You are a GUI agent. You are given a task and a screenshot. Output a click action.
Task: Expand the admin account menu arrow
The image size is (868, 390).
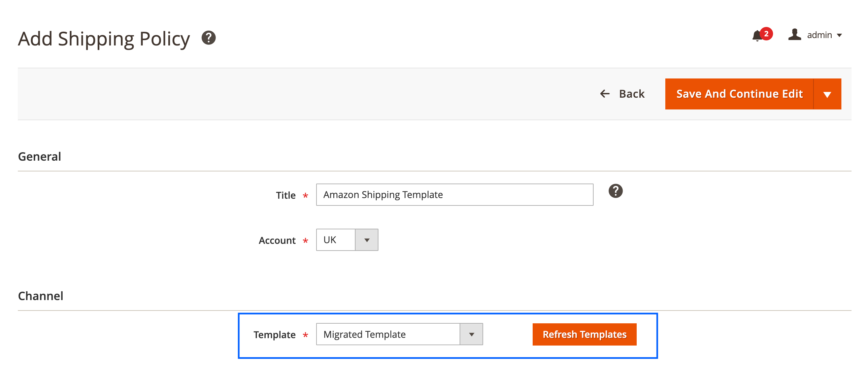point(839,35)
